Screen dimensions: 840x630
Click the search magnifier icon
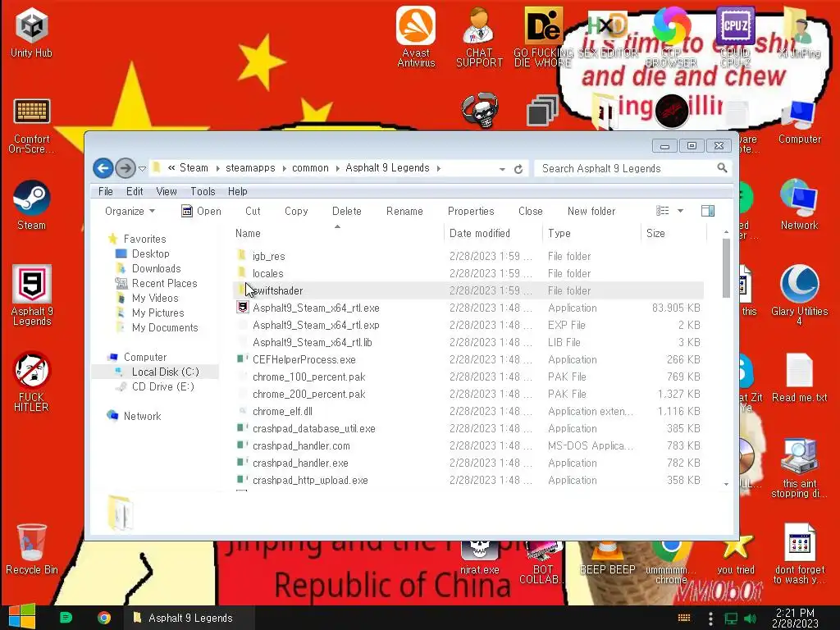(x=722, y=168)
